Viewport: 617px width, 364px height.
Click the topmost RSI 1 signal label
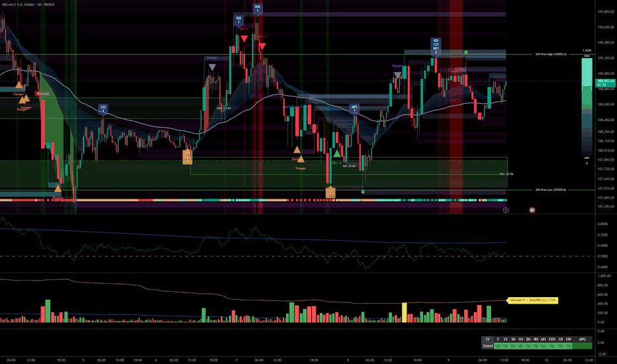258,8
